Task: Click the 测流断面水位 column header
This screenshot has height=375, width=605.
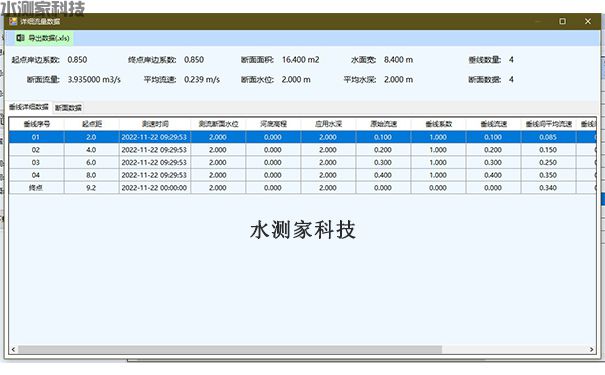Action: point(218,124)
